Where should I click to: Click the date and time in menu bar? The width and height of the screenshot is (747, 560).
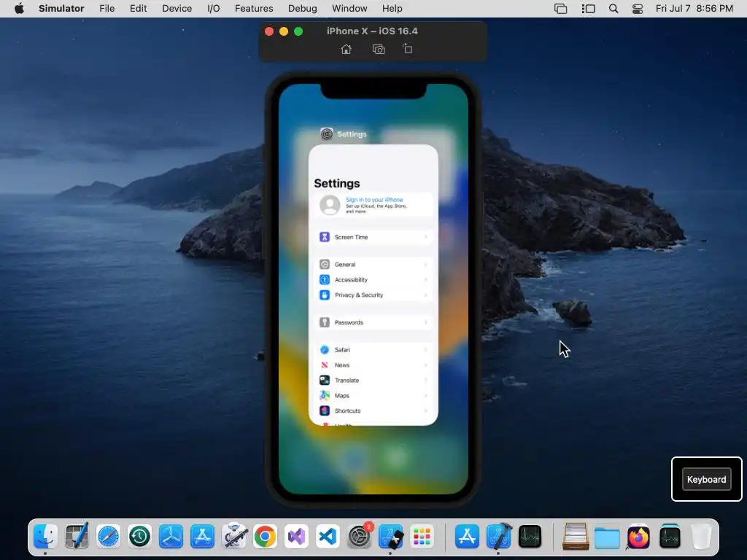click(x=694, y=9)
